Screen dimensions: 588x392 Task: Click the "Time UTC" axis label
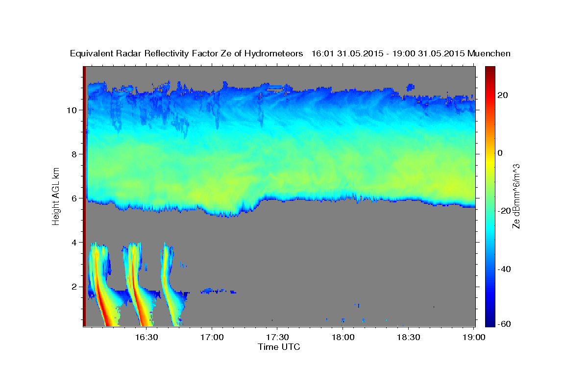[279, 347]
